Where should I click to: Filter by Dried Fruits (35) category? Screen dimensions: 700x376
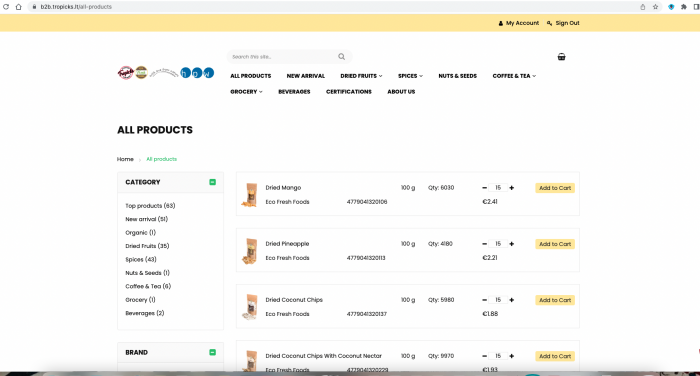pyautogui.click(x=147, y=246)
